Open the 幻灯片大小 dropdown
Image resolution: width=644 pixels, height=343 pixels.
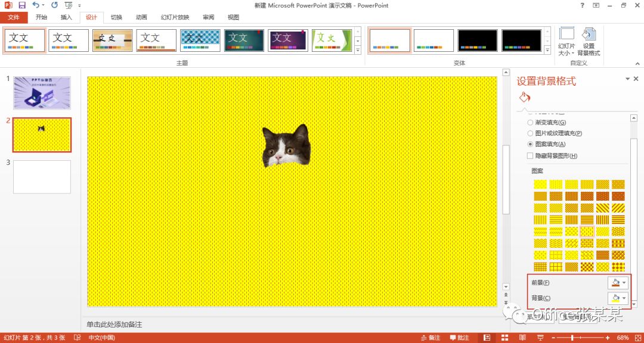click(x=566, y=42)
